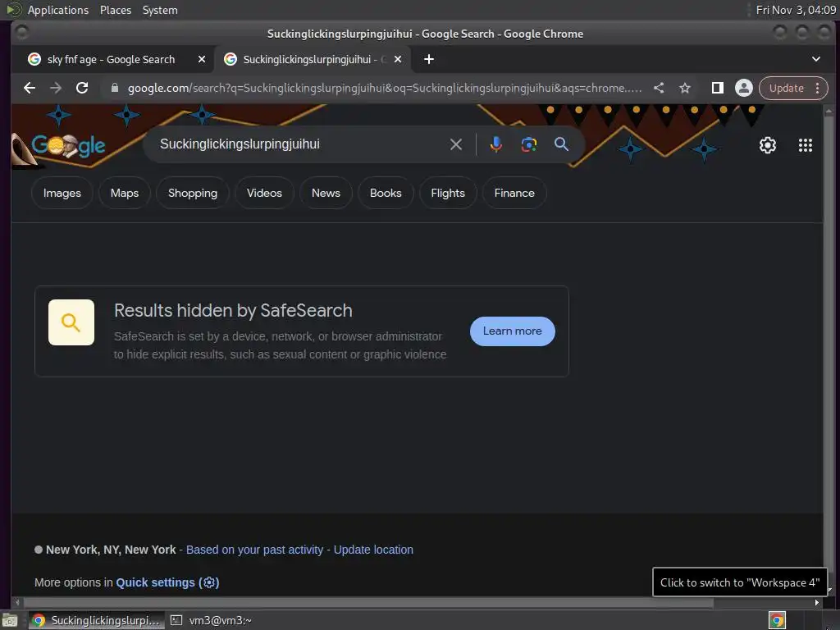Click the yellow SafeSearch magnifier icon
The image size is (840, 630).
pyautogui.click(x=71, y=322)
